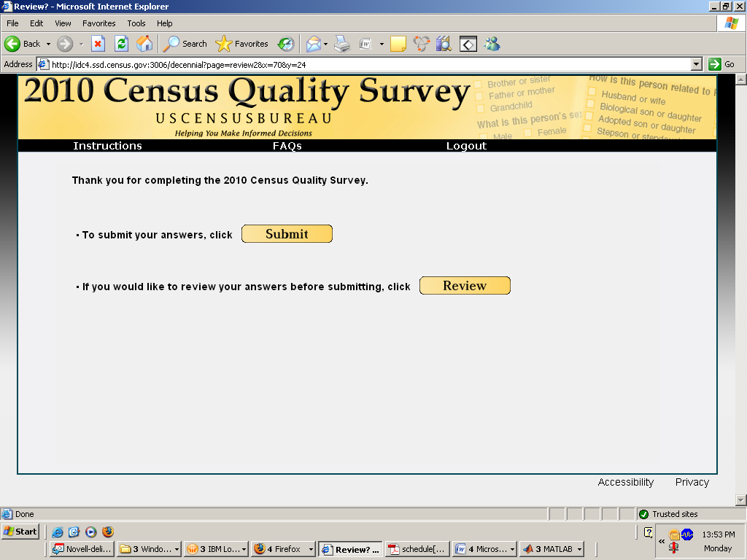Launch Internet Explorer from Quick Launch
Screen dimensions: 747x560
57,532
